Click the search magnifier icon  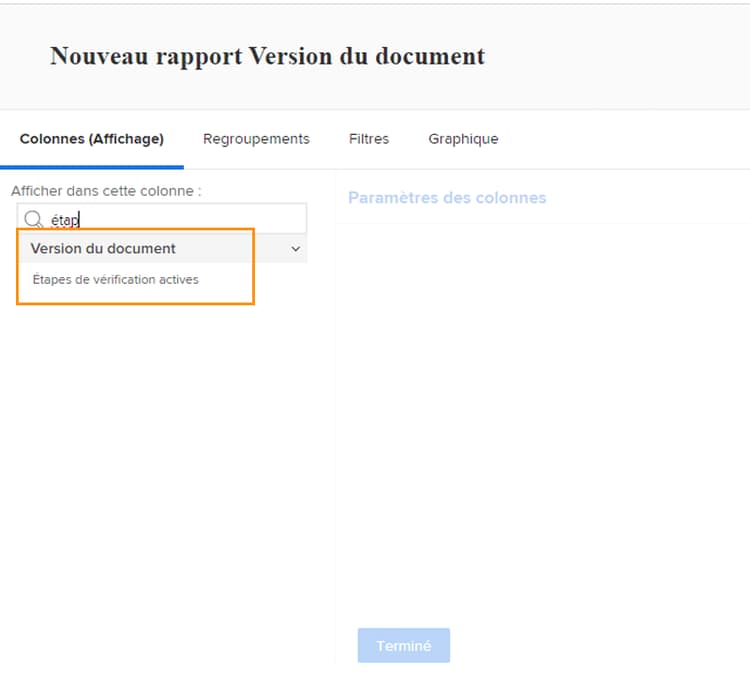click(33, 220)
